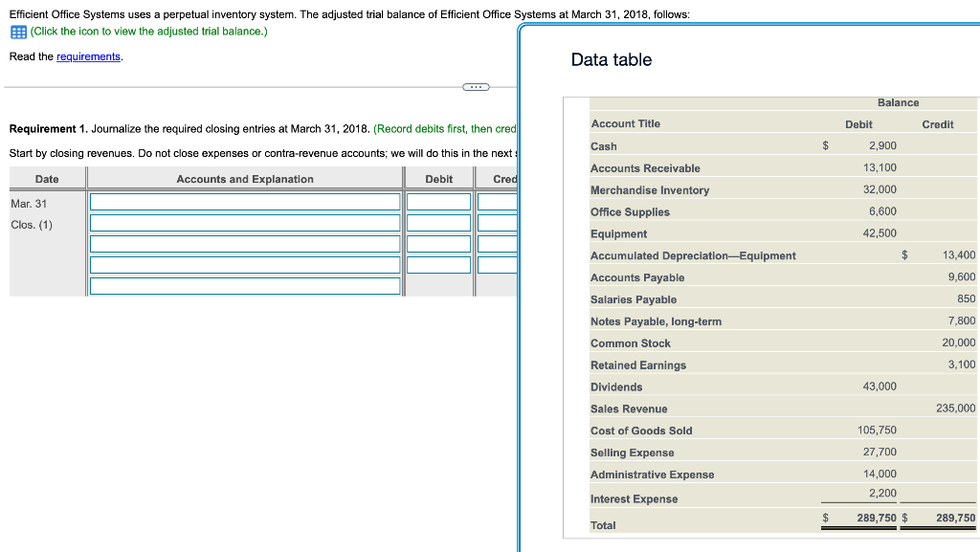980x552 pixels.
Task: Click the first Credit entry field
Action: click(x=500, y=201)
